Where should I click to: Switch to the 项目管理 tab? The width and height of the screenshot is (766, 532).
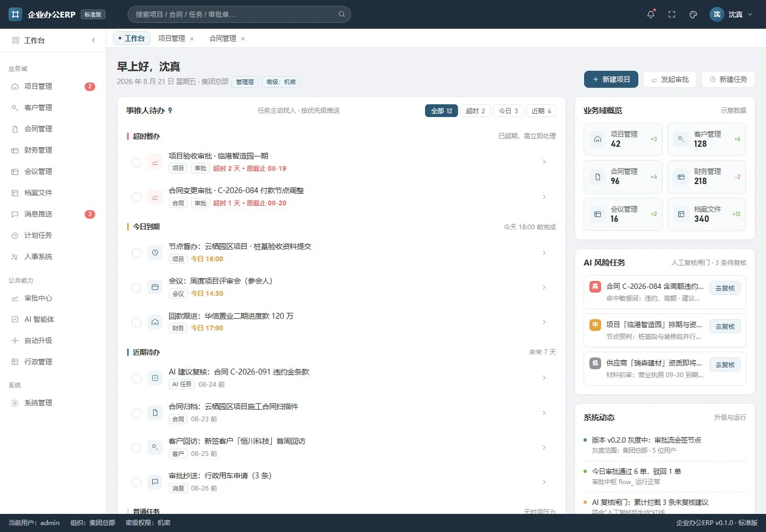click(x=172, y=38)
